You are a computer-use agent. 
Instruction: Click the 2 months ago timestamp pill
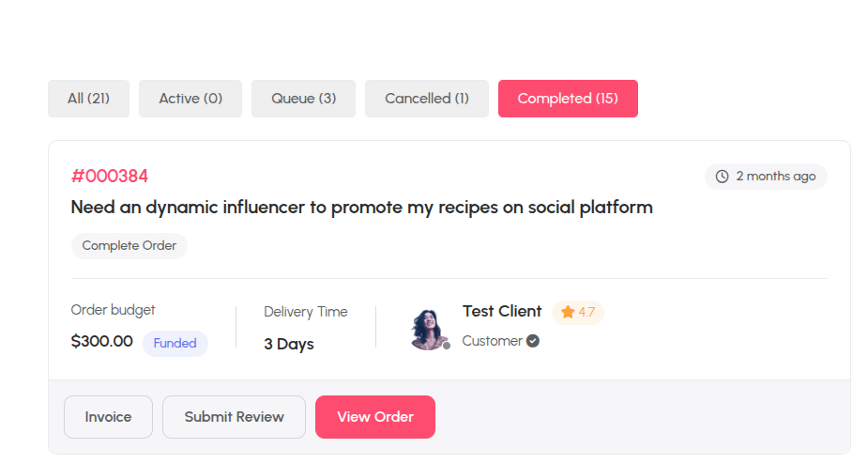point(766,177)
